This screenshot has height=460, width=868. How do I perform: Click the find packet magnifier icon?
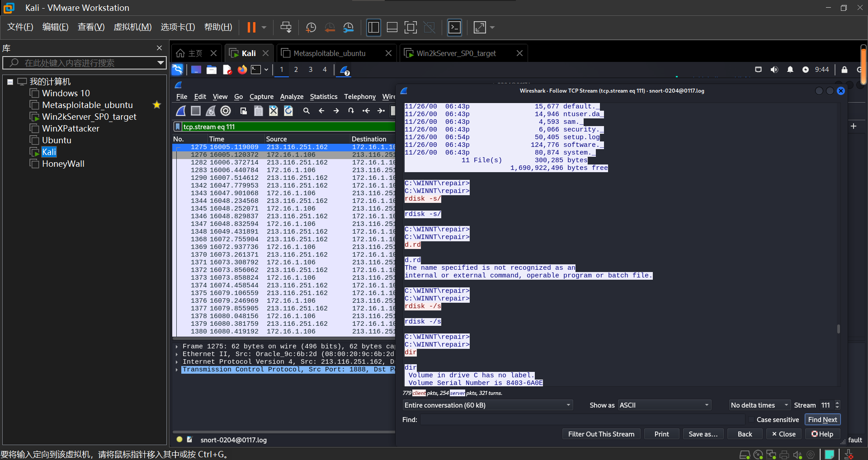[307, 111]
